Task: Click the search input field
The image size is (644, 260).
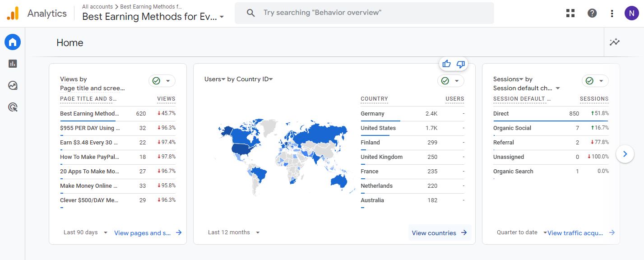Action: pyautogui.click(x=370, y=13)
